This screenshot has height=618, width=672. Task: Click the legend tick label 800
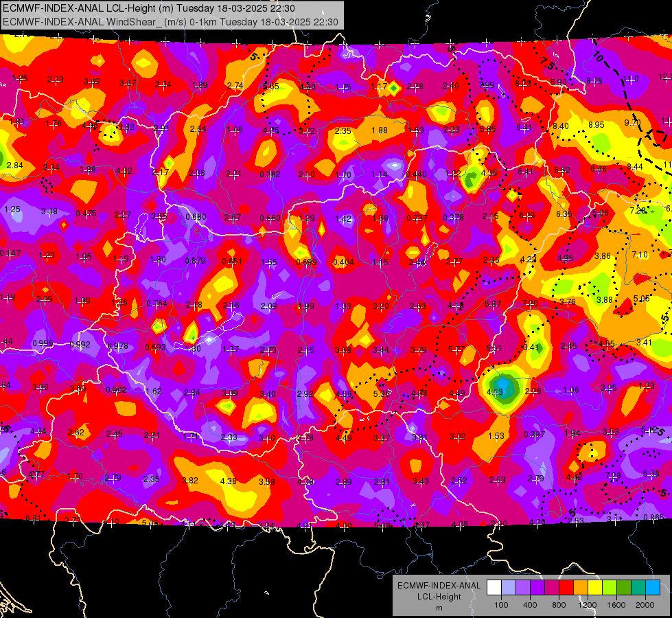coord(559,605)
